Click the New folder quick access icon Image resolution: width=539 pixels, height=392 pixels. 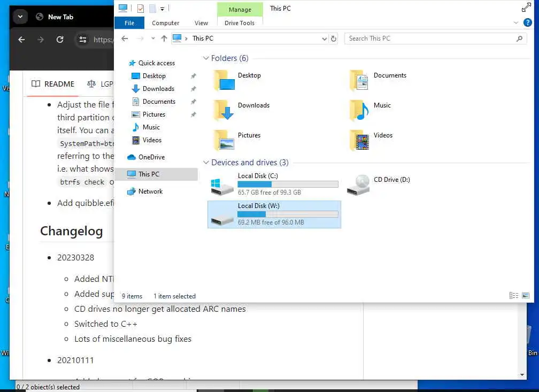(152, 8)
